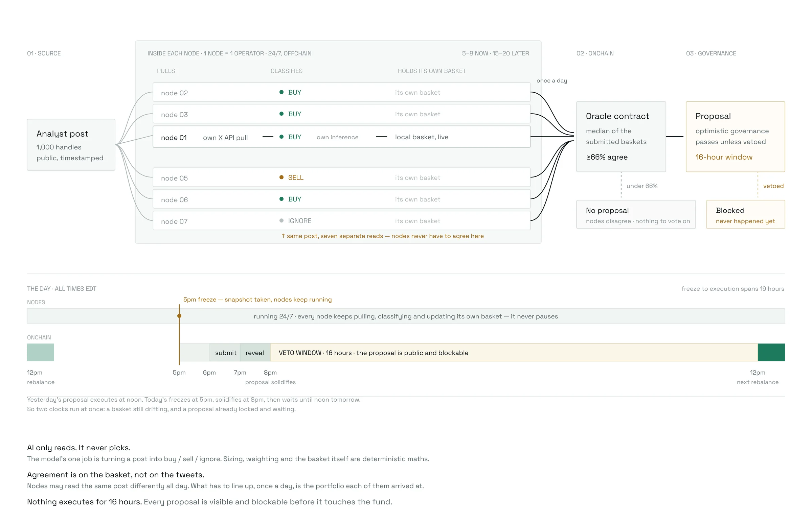Click 'freeze to execution spans 19 hours'
The width and height of the screenshot is (812, 522).
(x=732, y=289)
